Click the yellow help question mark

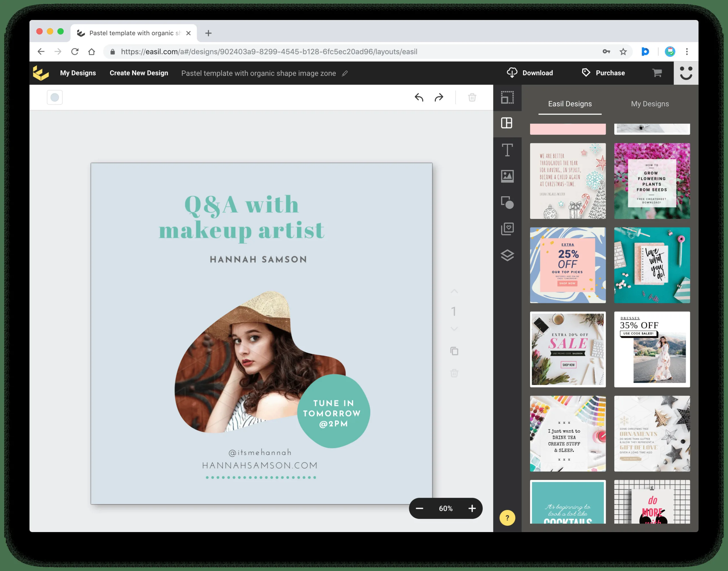[x=507, y=518]
